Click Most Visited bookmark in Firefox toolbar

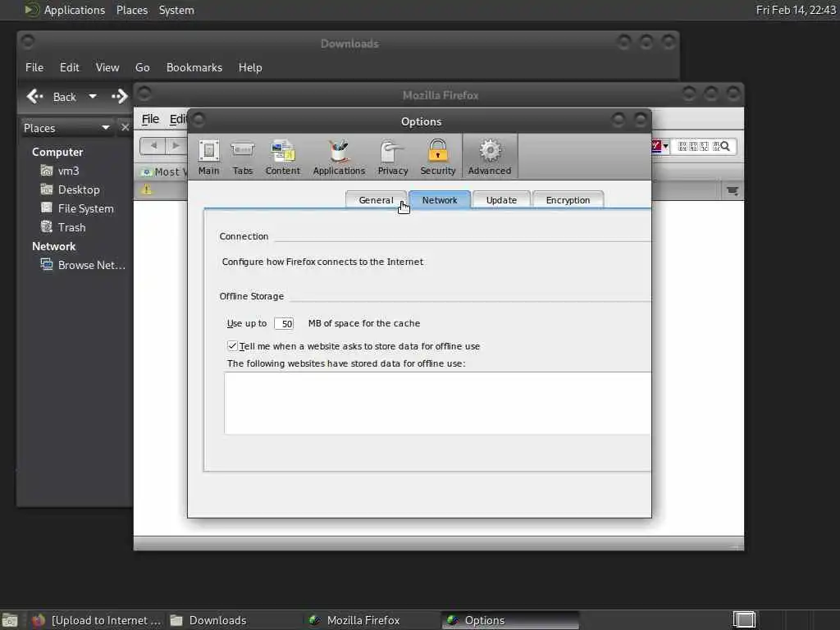[x=164, y=172]
